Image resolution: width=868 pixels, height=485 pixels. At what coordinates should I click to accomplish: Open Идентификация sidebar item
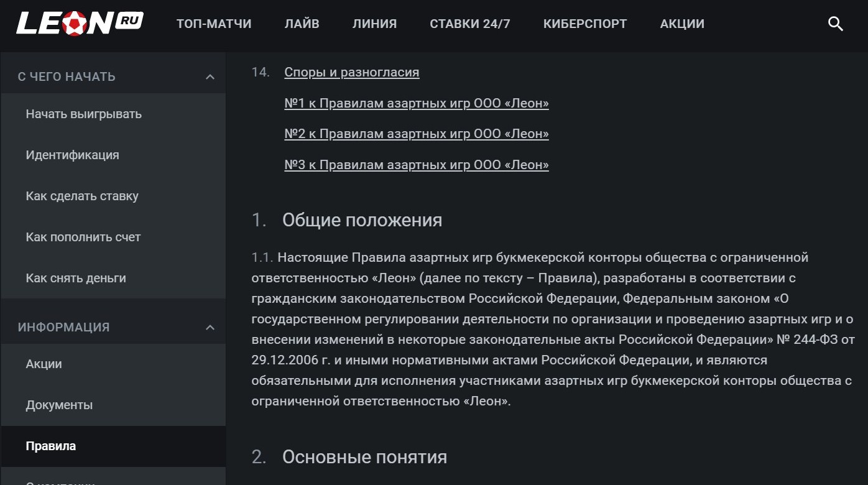click(113, 155)
